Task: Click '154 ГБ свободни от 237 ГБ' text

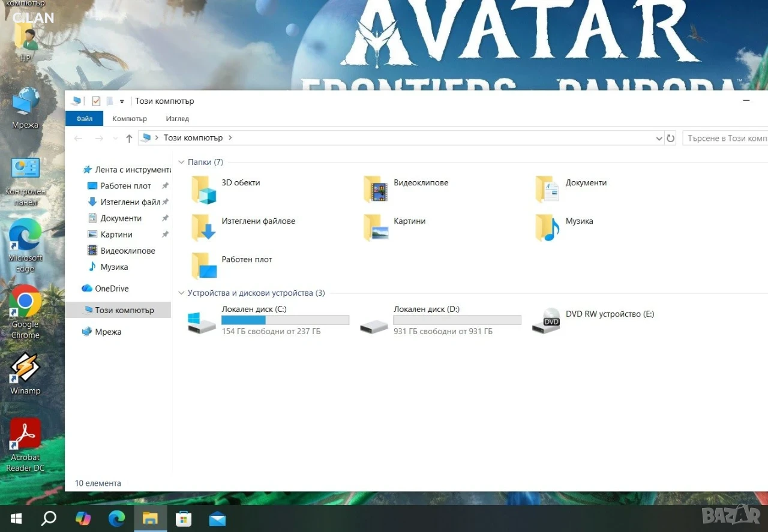Action: pos(271,331)
